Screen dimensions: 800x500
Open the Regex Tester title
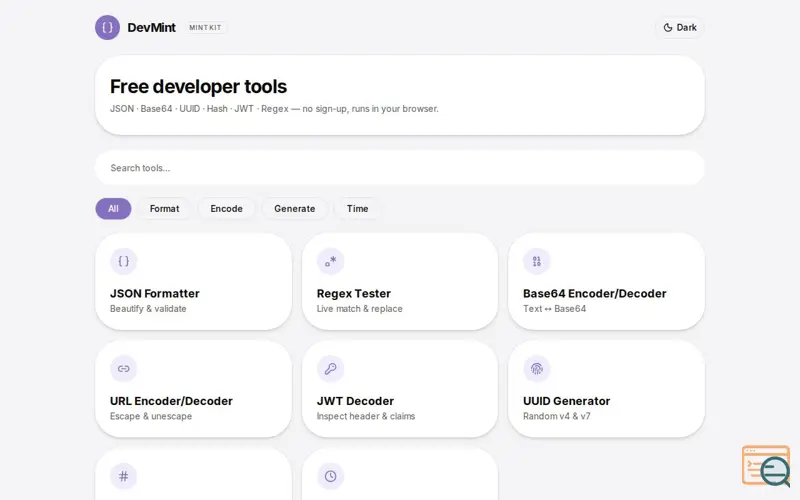[x=354, y=294]
